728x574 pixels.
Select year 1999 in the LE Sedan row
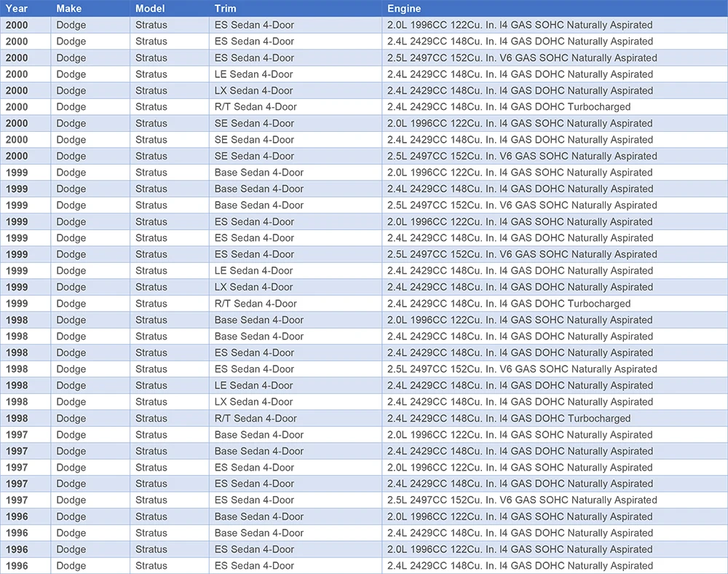25,271
